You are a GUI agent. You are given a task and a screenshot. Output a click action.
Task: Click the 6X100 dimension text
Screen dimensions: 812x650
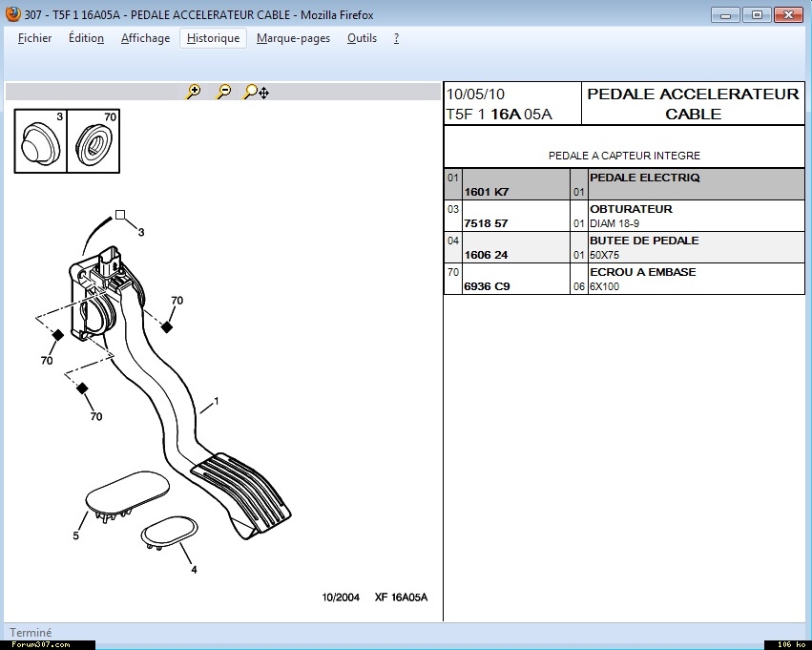tap(604, 287)
